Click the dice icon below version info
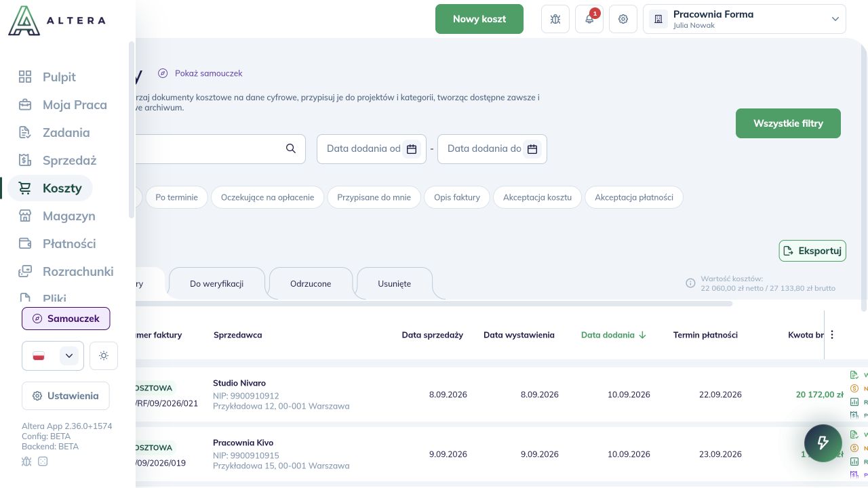Viewport: 868px width, 488px height. [x=43, y=462]
